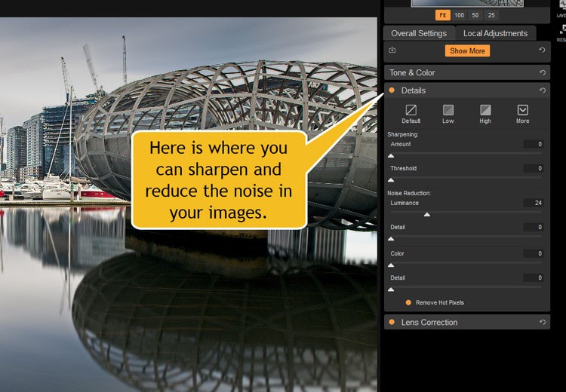
Task: Click the Amount value field
Action: tap(533, 144)
